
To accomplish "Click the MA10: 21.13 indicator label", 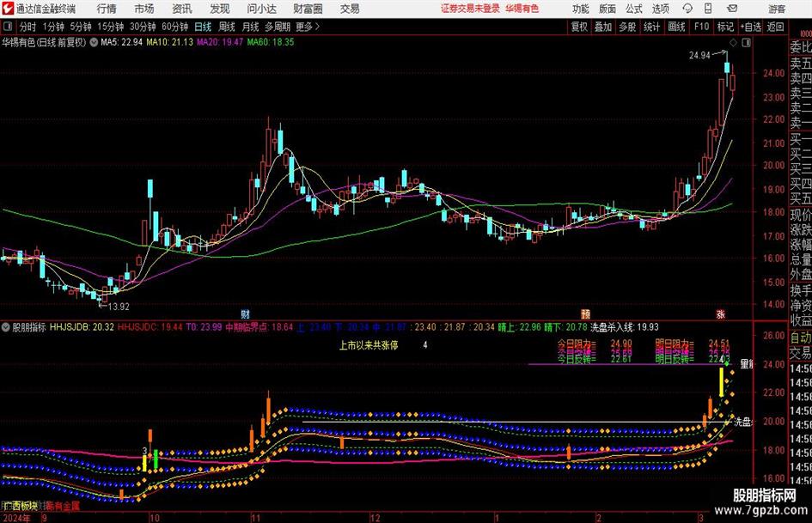I will click(x=169, y=42).
